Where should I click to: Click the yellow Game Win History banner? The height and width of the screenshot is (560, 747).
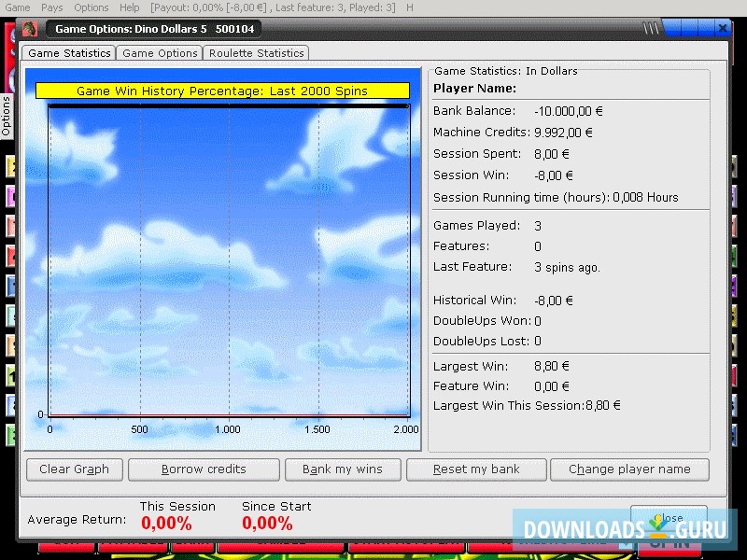click(222, 91)
